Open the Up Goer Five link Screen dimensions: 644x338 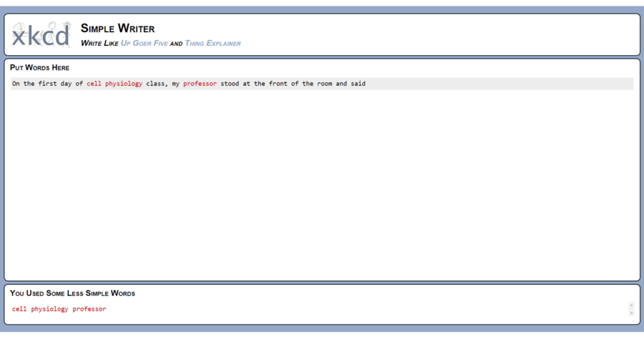[x=144, y=43]
